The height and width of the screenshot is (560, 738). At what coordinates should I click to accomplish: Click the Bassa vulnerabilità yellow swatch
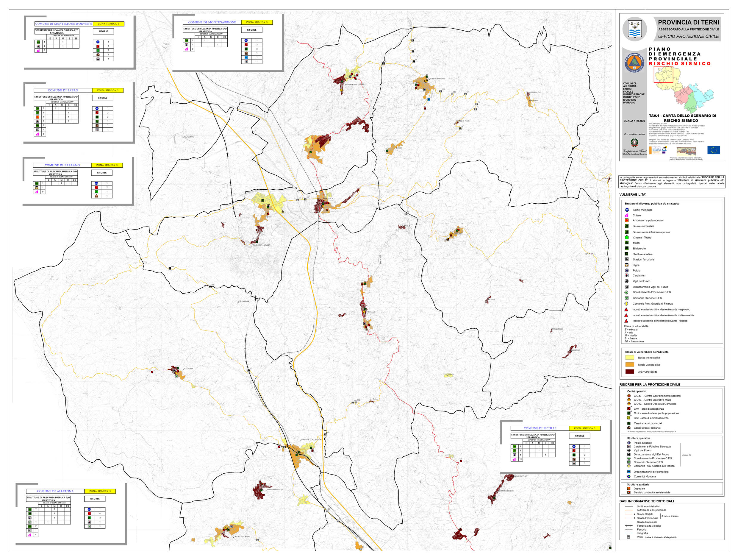tap(630, 358)
